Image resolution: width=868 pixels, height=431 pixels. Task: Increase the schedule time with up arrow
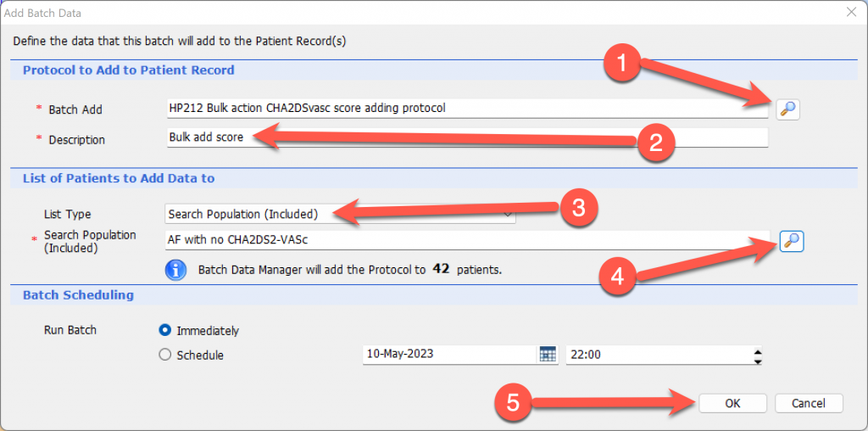(758, 350)
